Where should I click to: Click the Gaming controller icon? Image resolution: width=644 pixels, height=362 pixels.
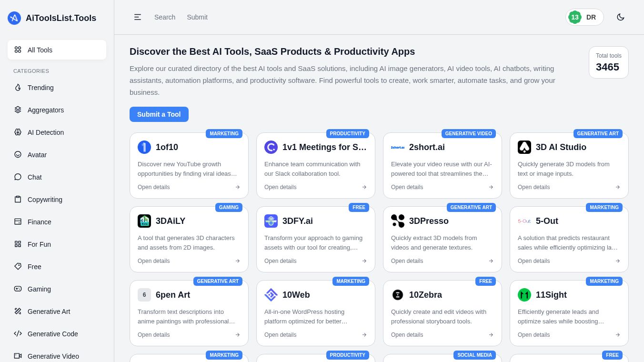click(18, 289)
